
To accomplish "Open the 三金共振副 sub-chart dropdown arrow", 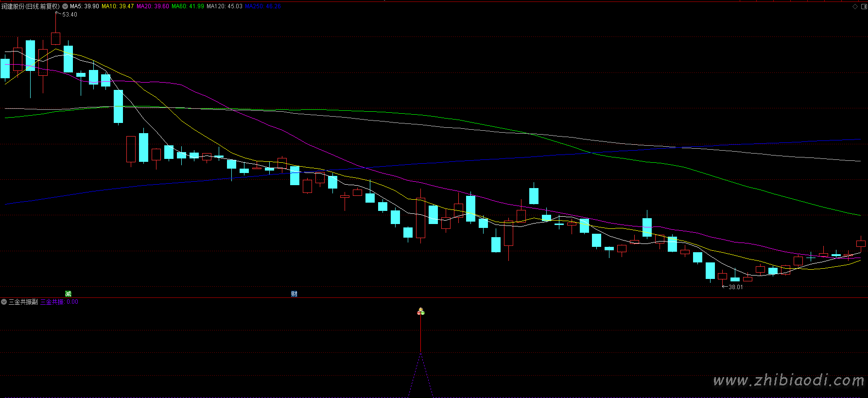I will tap(4, 302).
